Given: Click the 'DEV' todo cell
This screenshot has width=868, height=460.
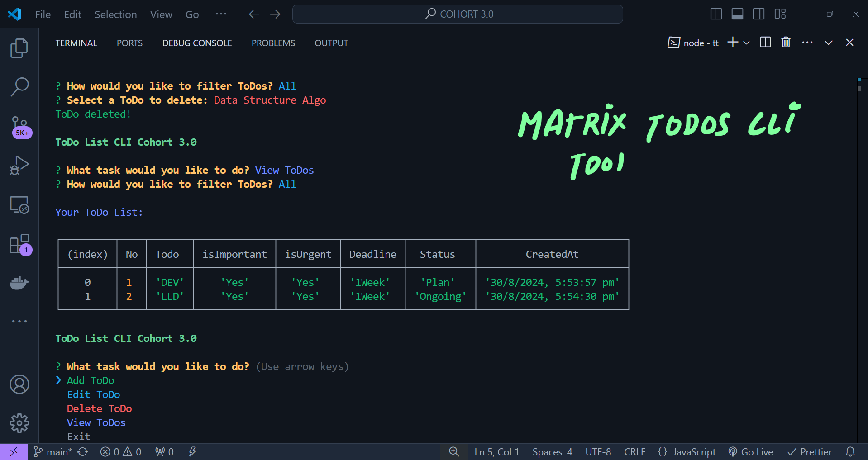Looking at the screenshot, I should 170,282.
